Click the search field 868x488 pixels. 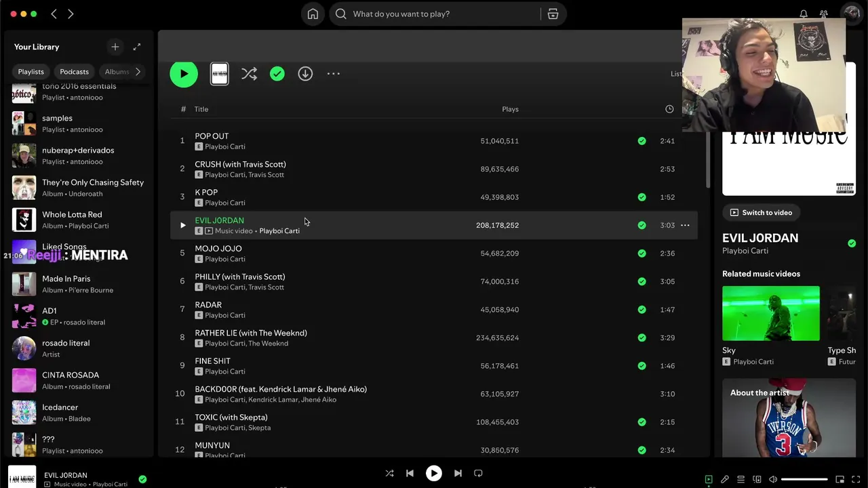[444, 14]
